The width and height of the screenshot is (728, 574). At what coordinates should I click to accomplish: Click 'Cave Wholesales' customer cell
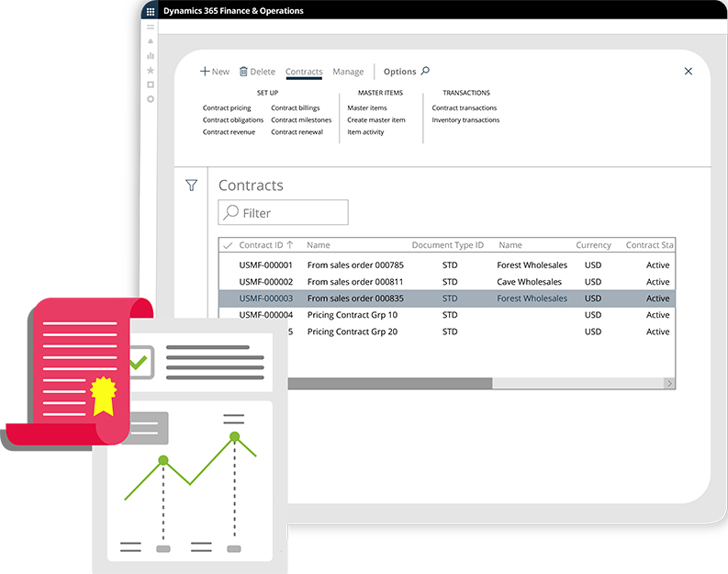pyautogui.click(x=530, y=282)
